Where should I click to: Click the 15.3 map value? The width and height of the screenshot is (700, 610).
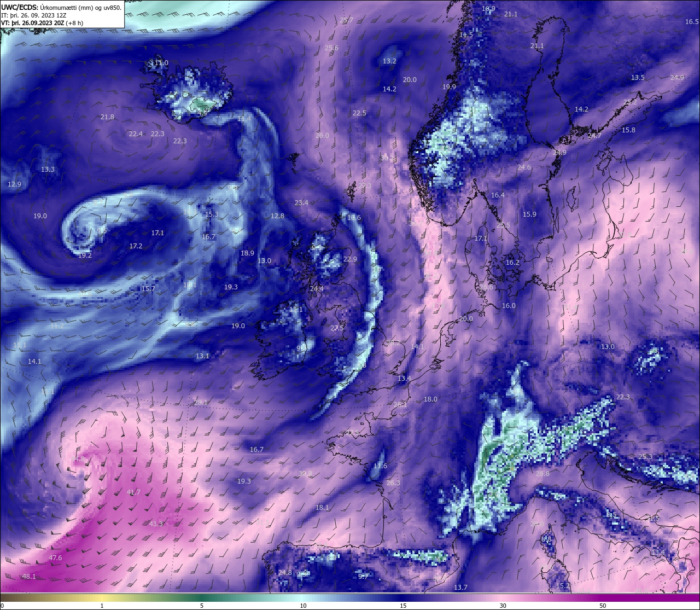(212, 214)
